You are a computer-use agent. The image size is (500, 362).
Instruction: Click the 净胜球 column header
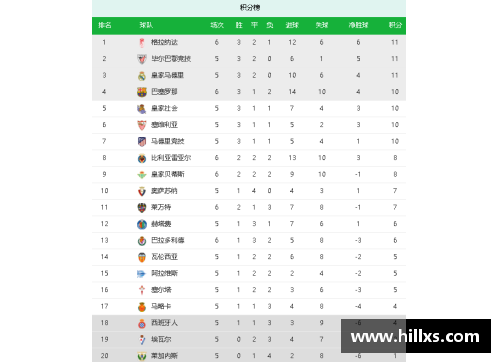tap(358, 25)
